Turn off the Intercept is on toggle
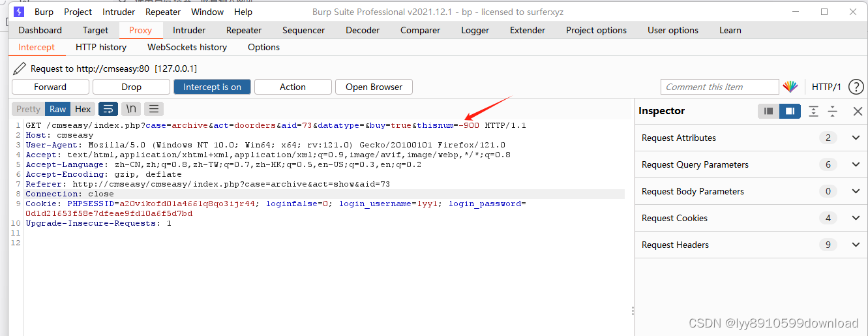This screenshot has height=336, width=868. [x=212, y=87]
